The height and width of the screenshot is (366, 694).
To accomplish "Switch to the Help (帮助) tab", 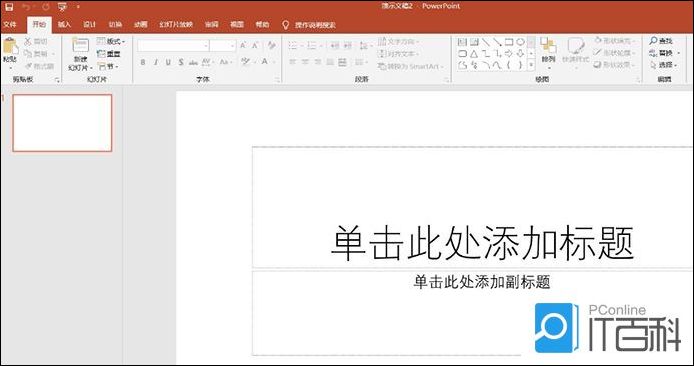I will (262, 24).
